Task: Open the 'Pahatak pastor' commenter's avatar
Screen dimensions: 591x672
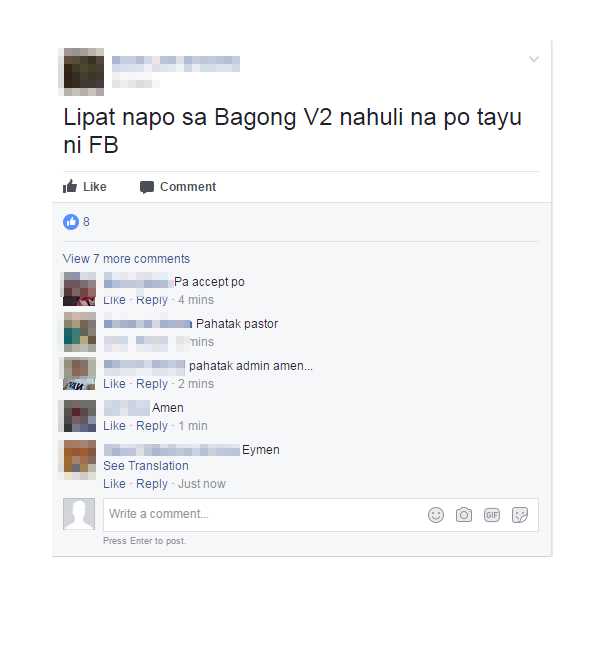Action: [x=80, y=332]
